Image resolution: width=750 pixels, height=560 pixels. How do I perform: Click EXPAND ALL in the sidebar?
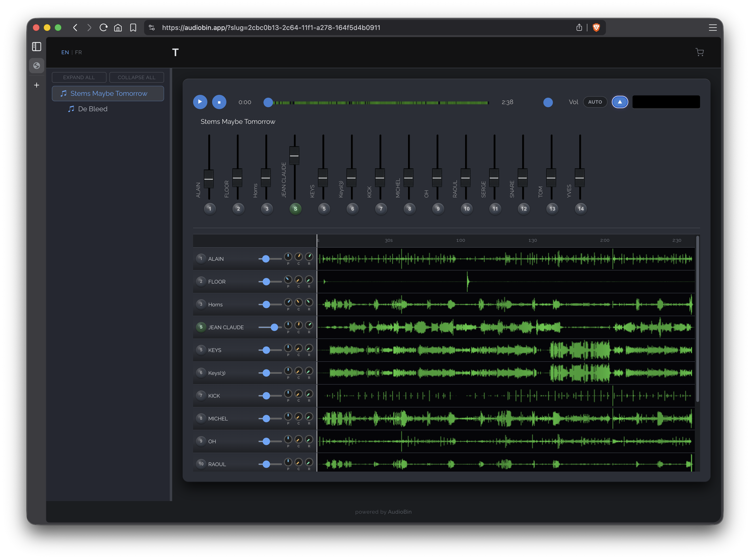click(x=79, y=77)
